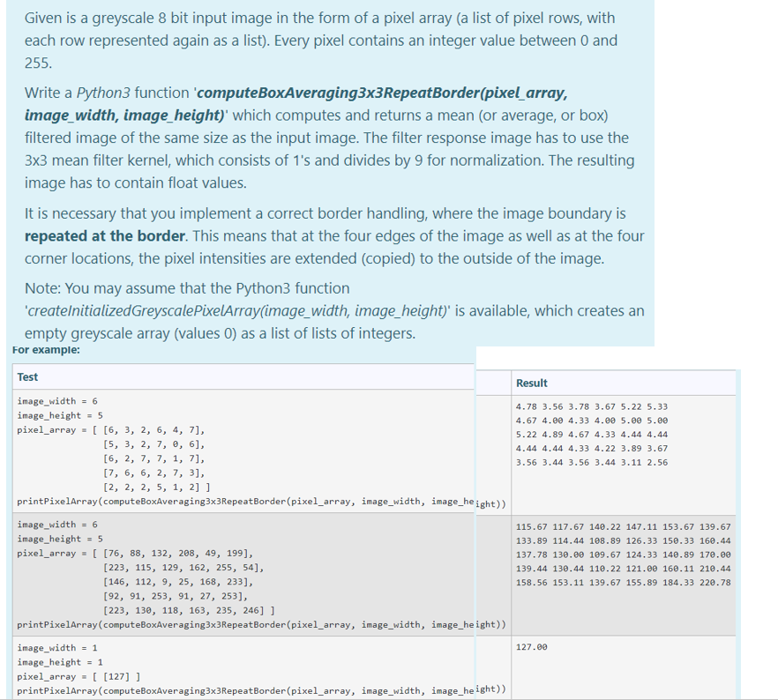
Task: Click the line image_width = 1
Action: (x=60, y=647)
